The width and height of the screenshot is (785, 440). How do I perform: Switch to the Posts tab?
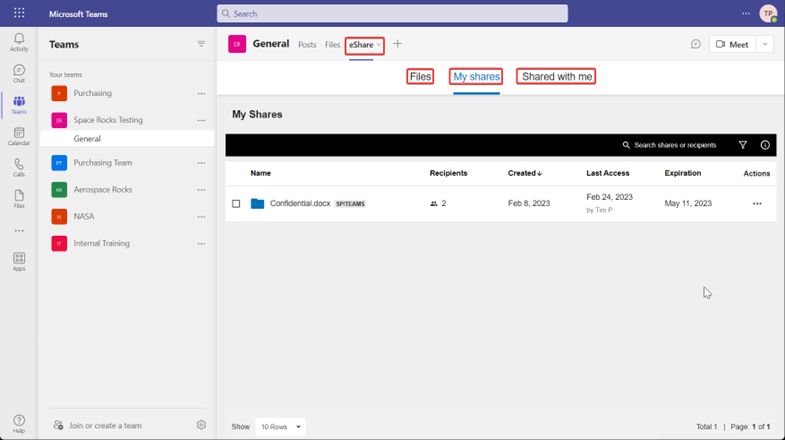click(x=307, y=45)
